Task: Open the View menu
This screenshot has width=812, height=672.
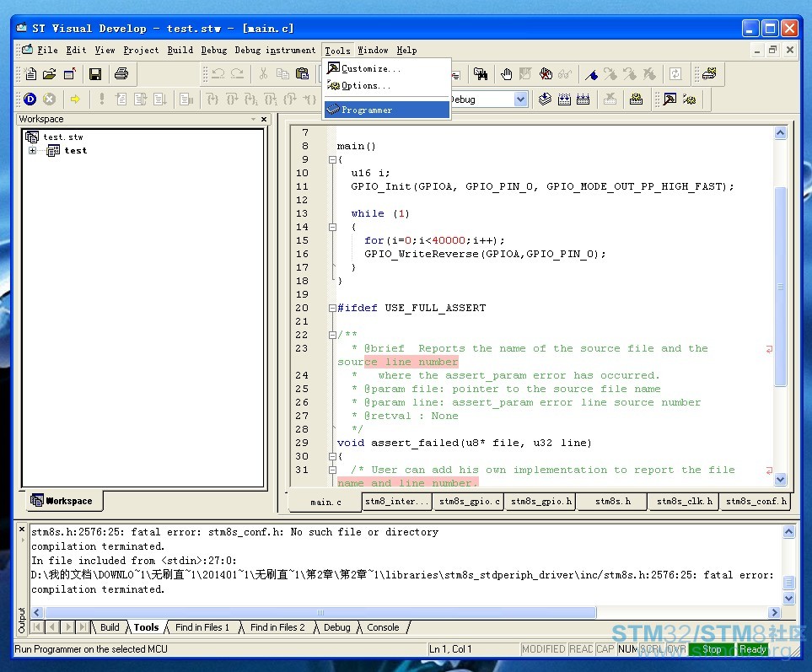Action: (105, 51)
